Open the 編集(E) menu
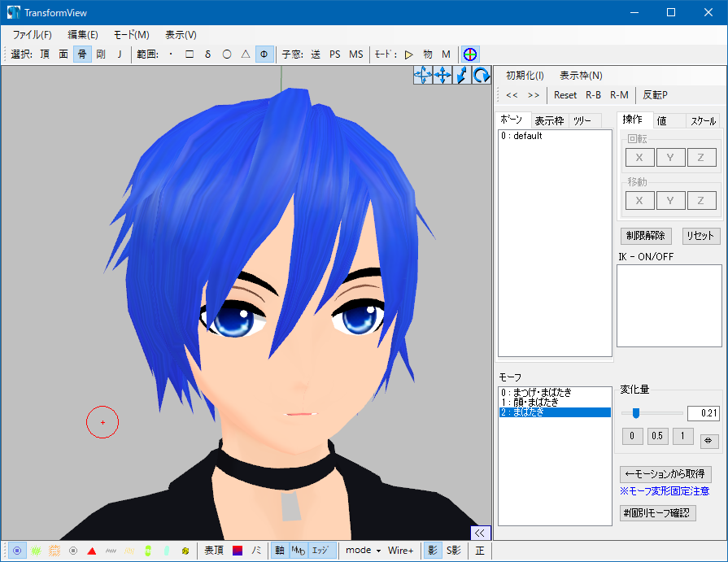Screen dimensions: 728x562 83,35
